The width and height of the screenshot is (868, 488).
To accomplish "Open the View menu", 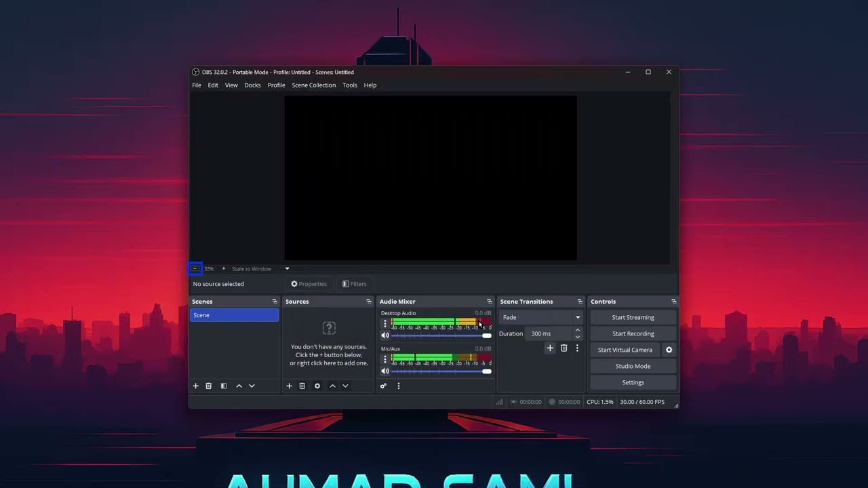I will (231, 85).
